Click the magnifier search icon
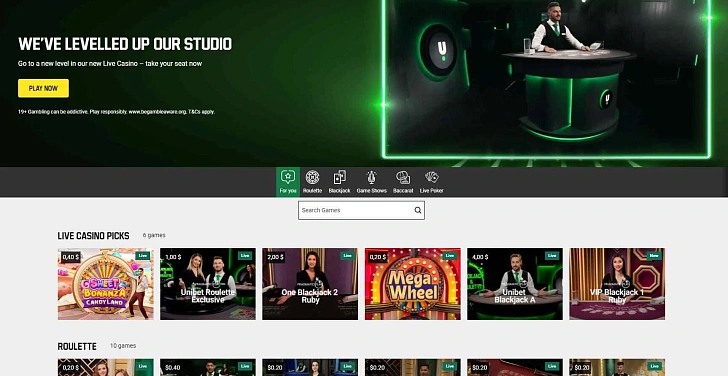The width and height of the screenshot is (728, 376). click(418, 210)
